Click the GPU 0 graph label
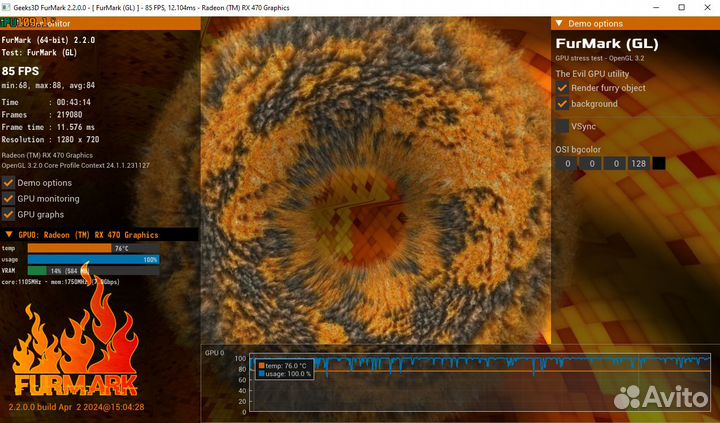 (214, 353)
